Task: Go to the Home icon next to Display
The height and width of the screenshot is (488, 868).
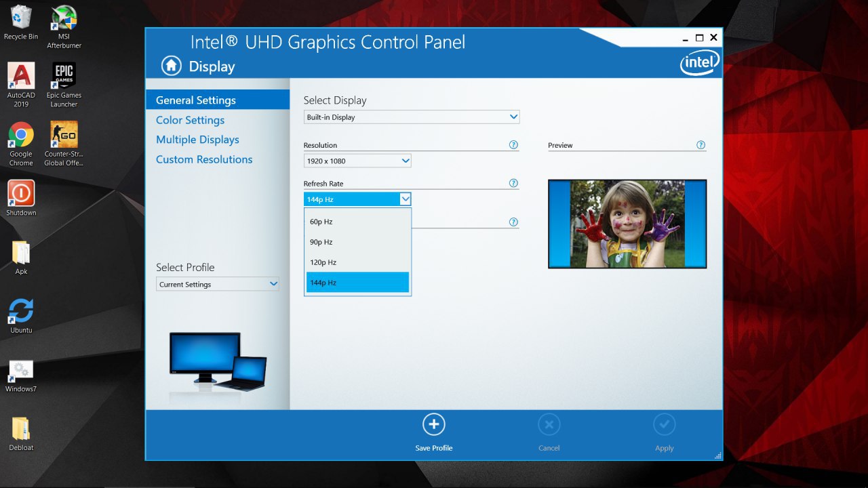Action: pos(172,66)
